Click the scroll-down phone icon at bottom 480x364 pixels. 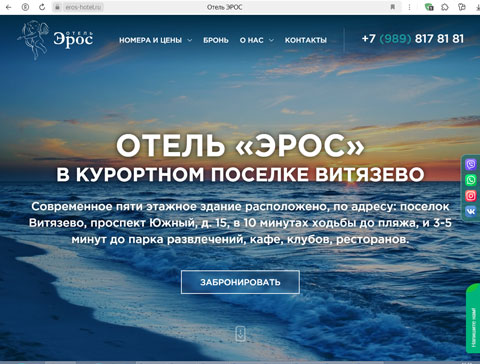(x=240, y=334)
